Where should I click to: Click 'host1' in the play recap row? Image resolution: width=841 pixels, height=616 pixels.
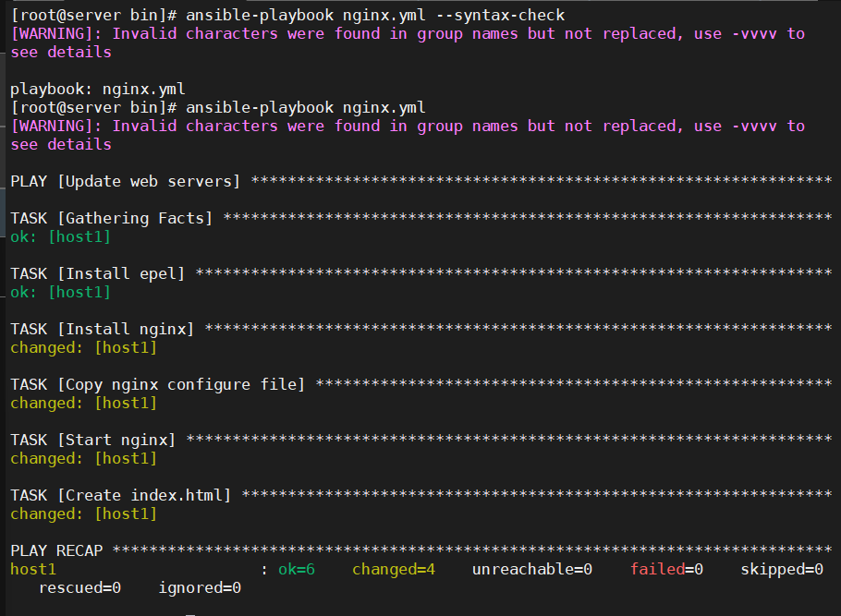[x=33, y=569]
